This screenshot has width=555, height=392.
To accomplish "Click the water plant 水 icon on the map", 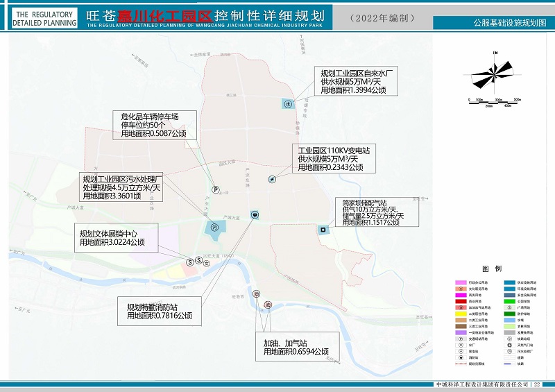I will click(x=287, y=103).
